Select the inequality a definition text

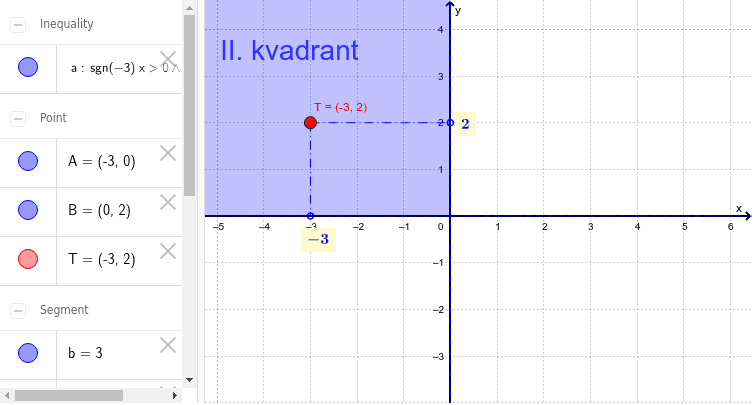pyautogui.click(x=126, y=68)
